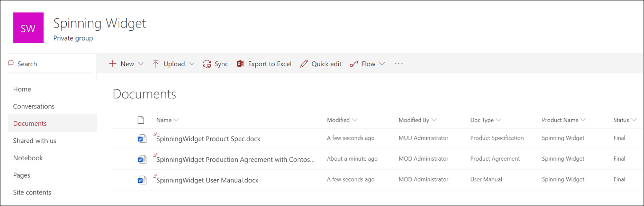Screen dimensions: 644x206
Task: Click the Word icon beside the User Manual file
Action: click(142, 180)
